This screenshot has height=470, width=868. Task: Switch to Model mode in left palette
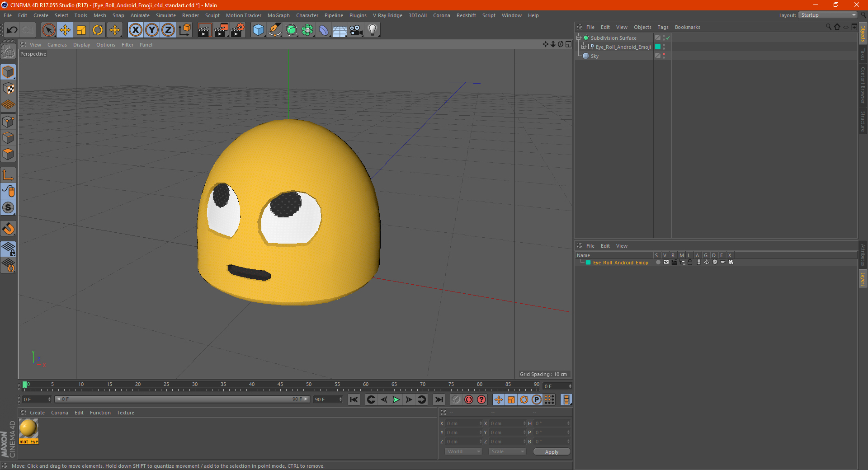(9, 72)
